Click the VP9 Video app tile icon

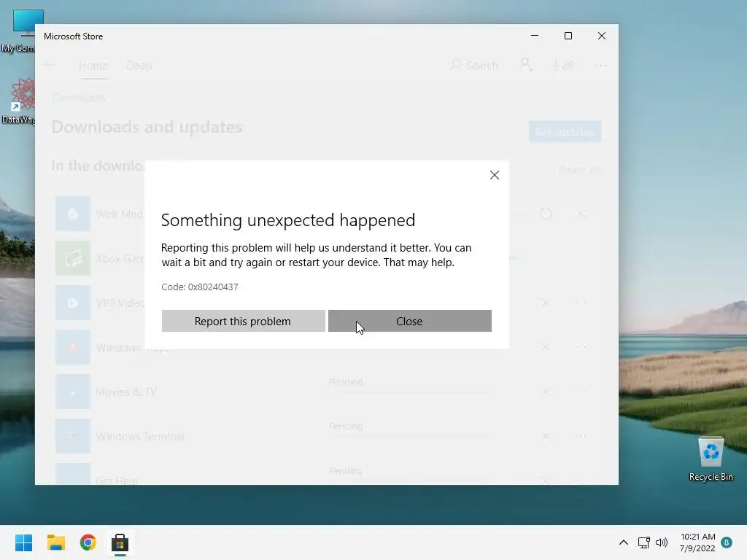coord(73,303)
